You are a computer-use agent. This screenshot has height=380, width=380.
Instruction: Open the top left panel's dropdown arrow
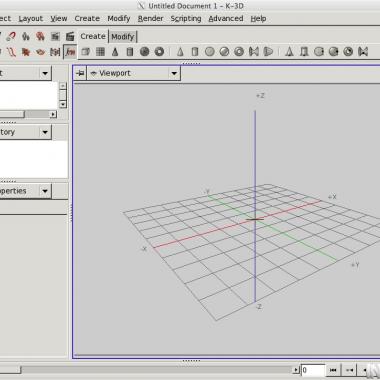[45, 73]
